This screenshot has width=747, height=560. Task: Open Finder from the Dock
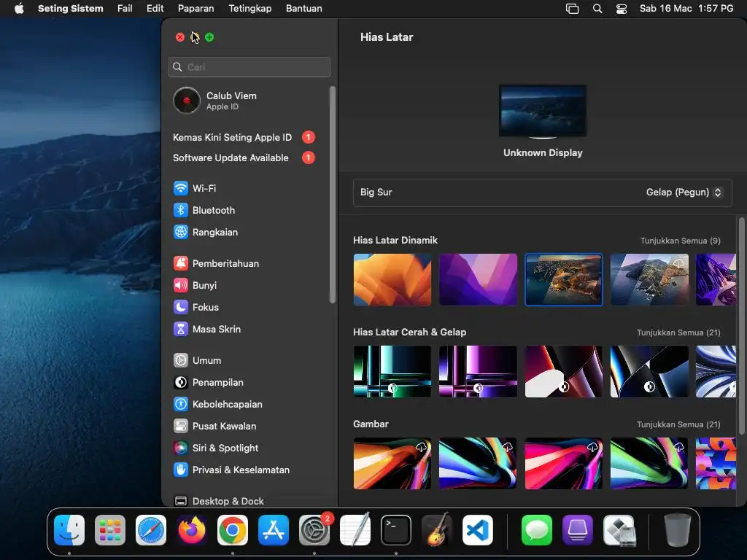pyautogui.click(x=69, y=530)
